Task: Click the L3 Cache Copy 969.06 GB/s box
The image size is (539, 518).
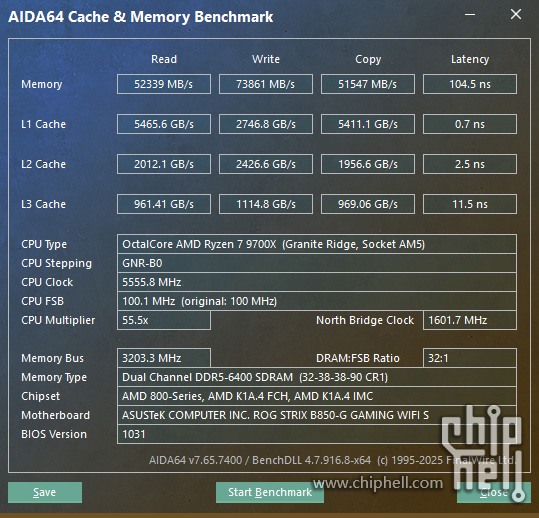Action: (368, 204)
